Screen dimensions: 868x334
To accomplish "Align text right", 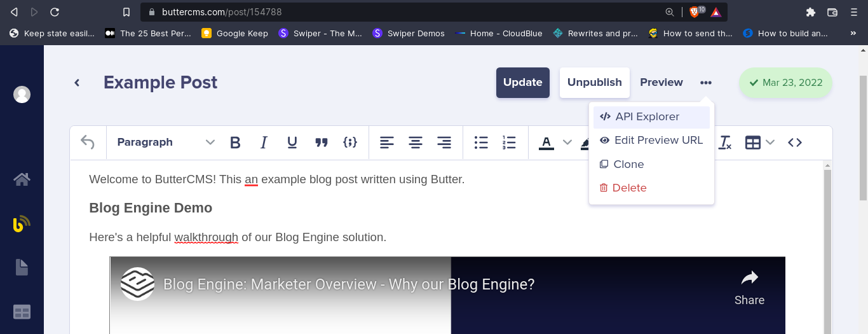I will (x=444, y=143).
